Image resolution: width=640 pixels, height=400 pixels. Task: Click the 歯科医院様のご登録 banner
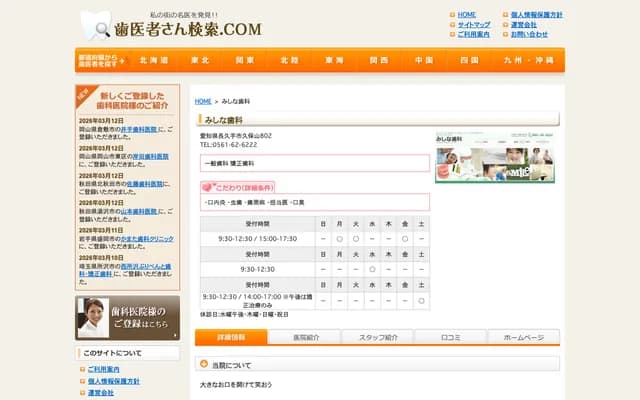pyautogui.click(x=127, y=318)
